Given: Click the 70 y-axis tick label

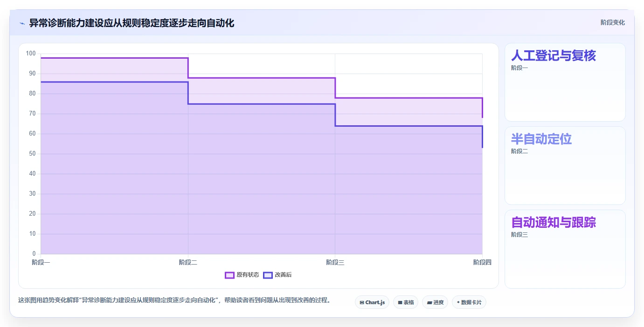Looking at the screenshot, I should click(x=32, y=114).
